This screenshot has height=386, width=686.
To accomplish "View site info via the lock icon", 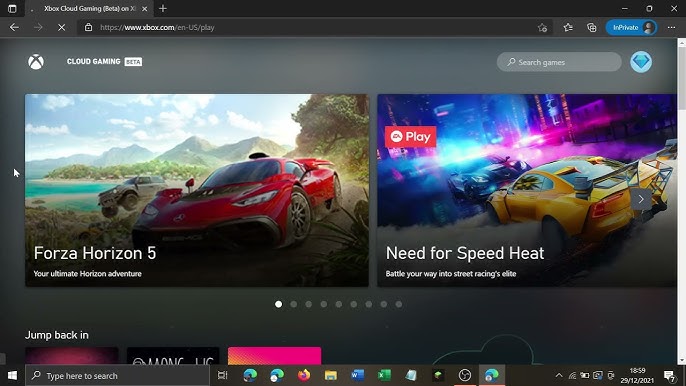I will pos(88,27).
